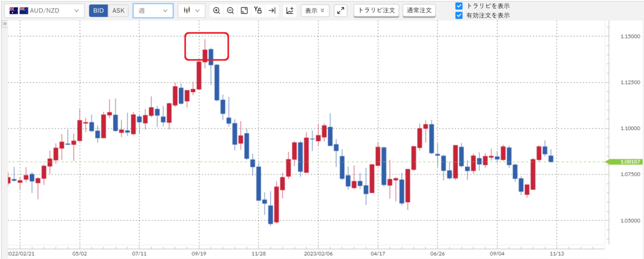Click the fullscreen expand arrows icon

click(341, 10)
